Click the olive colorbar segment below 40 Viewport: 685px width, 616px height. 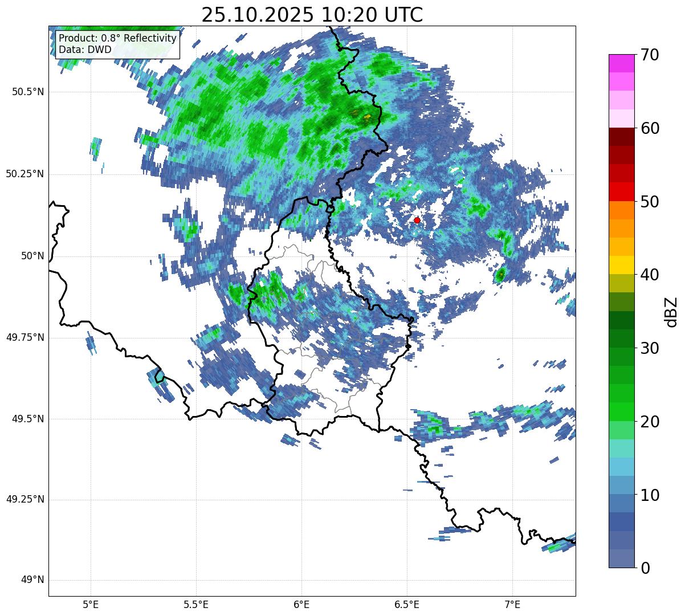pyautogui.click(x=621, y=283)
